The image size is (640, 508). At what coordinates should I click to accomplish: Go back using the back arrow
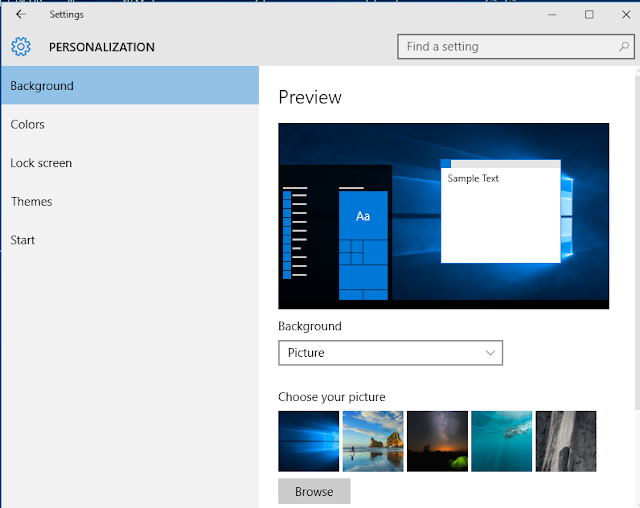(x=20, y=14)
